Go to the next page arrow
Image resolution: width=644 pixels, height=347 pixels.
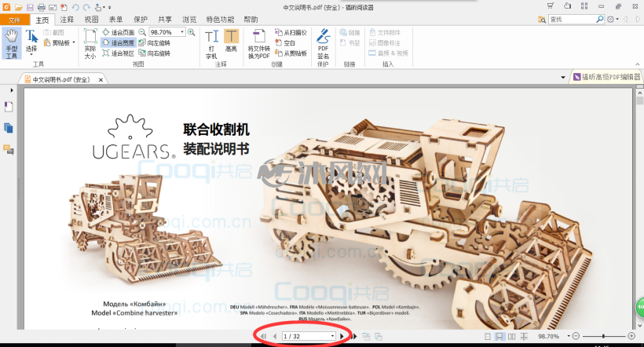point(342,336)
